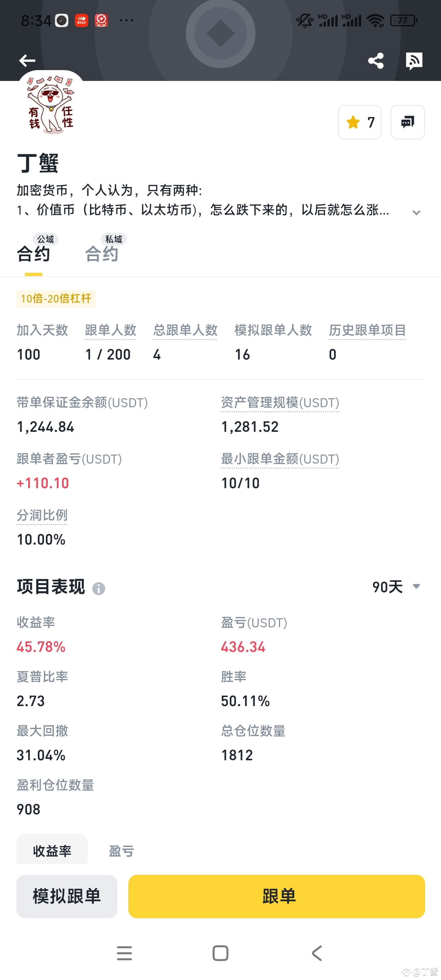
Task: Select the 收益率 chart toggle
Action: tap(52, 851)
